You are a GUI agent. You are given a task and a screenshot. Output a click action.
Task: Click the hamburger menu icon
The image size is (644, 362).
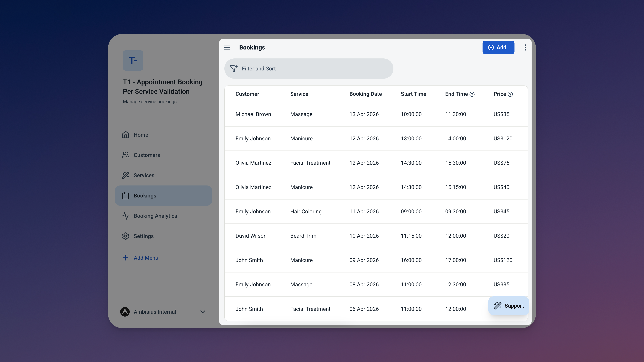[x=227, y=47]
